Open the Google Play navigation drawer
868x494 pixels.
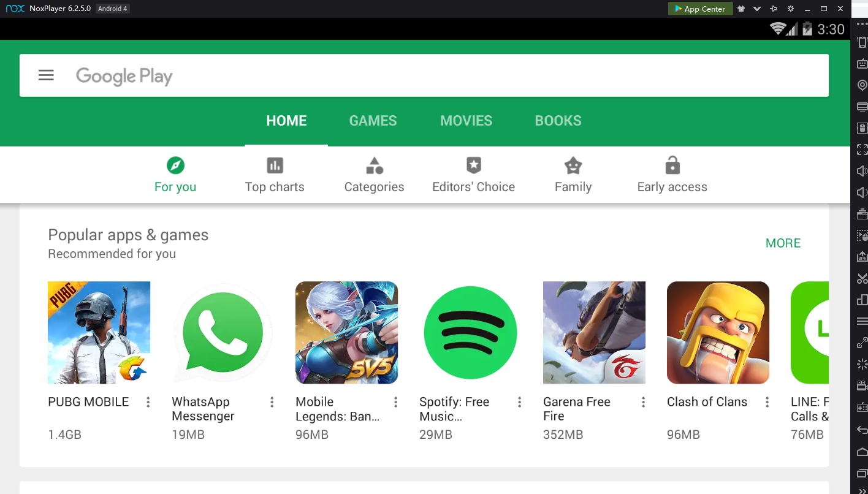coord(46,75)
